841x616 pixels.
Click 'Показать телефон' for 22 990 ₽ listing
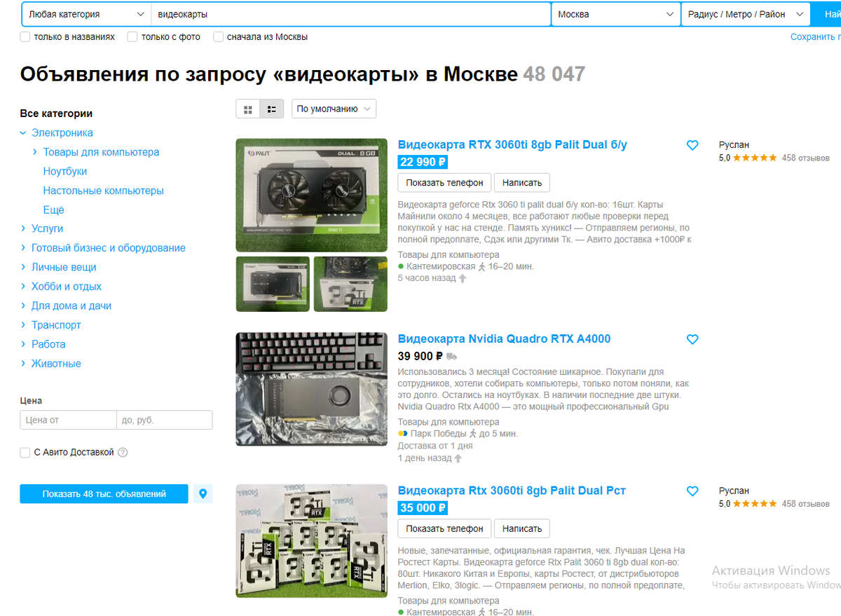coord(444,182)
